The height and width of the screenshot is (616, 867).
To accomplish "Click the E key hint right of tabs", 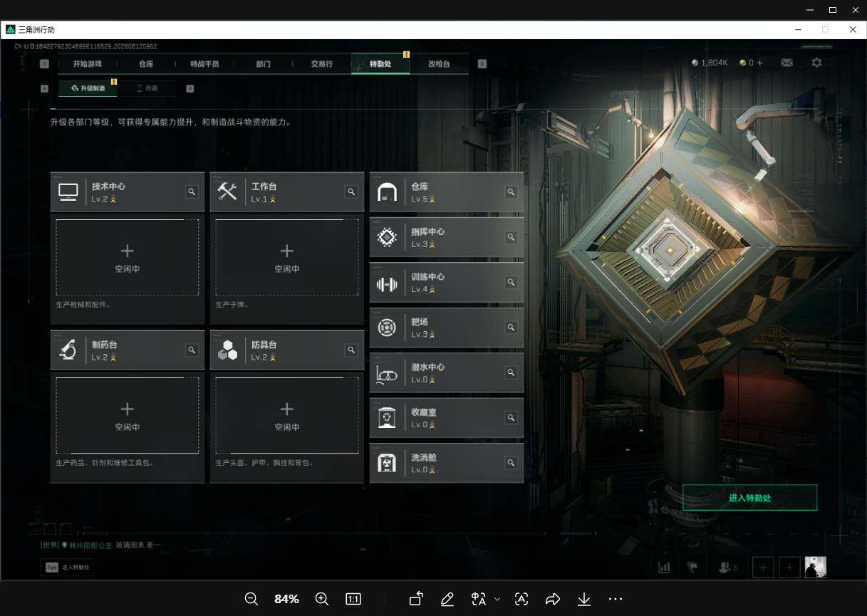I will pos(482,63).
